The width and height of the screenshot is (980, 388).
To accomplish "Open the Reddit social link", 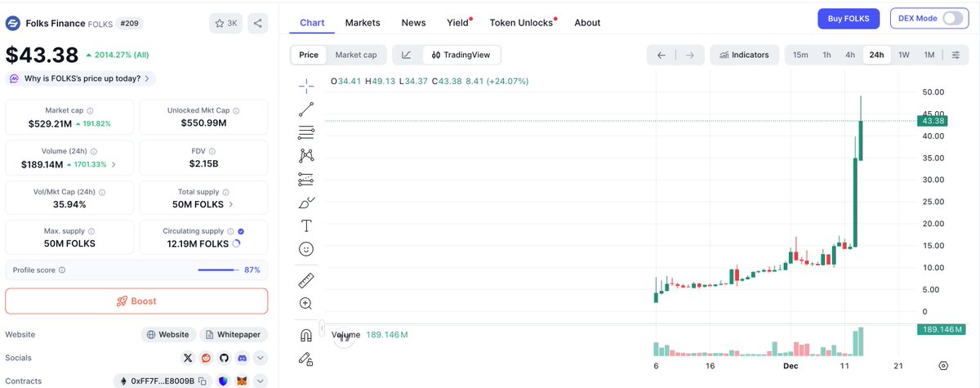I will coord(206,358).
